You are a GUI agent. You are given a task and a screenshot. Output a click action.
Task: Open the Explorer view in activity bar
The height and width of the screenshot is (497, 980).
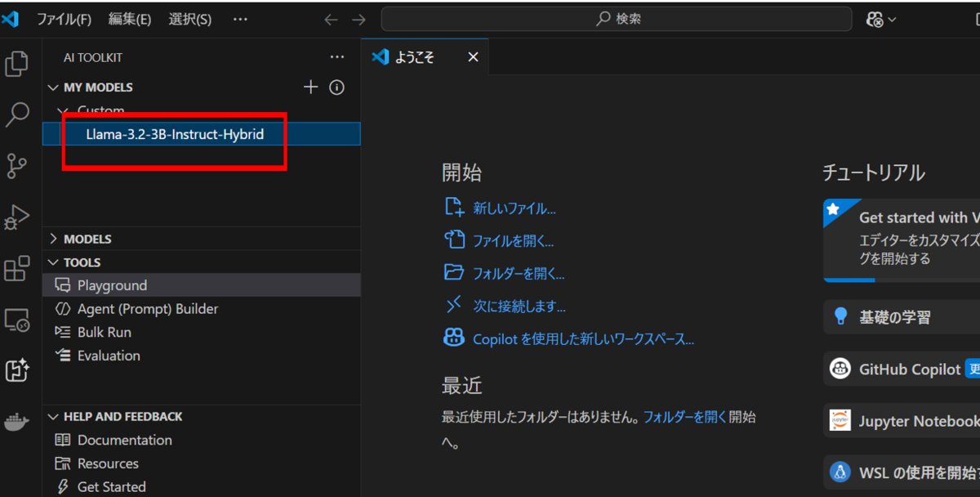16,63
